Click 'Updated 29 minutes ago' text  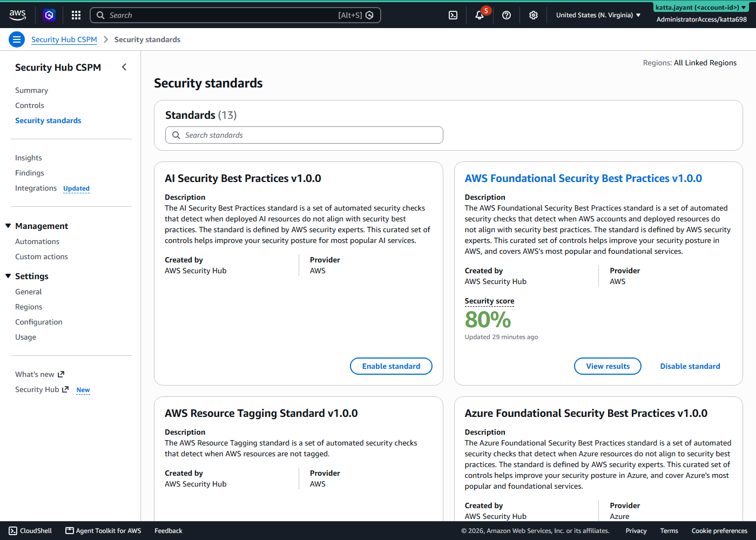tap(501, 337)
